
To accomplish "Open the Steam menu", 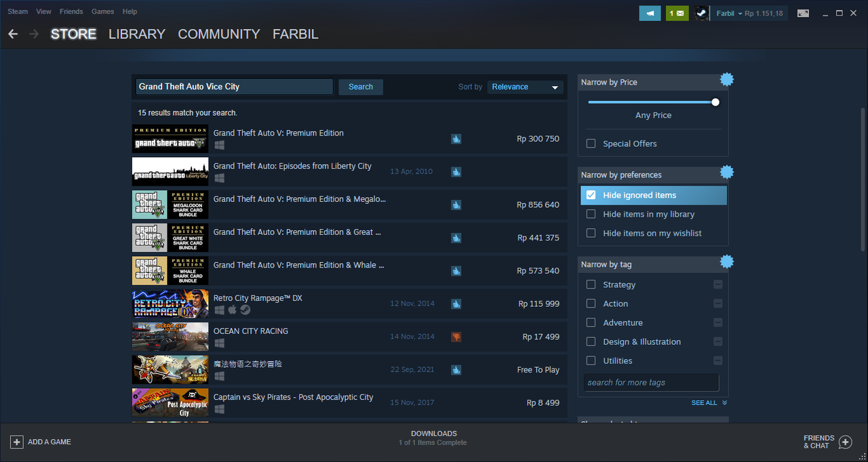I will tap(18, 12).
